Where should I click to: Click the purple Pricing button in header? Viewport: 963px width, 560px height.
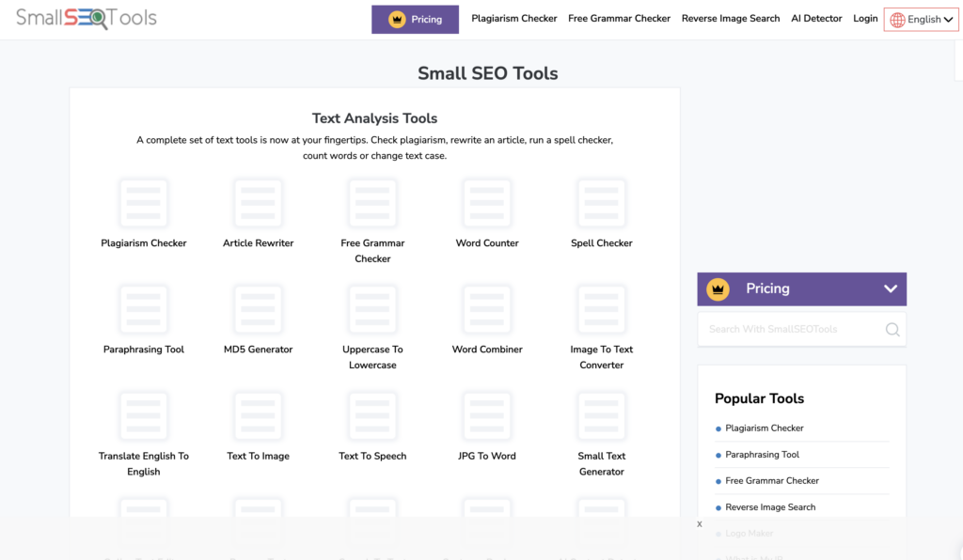pyautogui.click(x=415, y=20)
